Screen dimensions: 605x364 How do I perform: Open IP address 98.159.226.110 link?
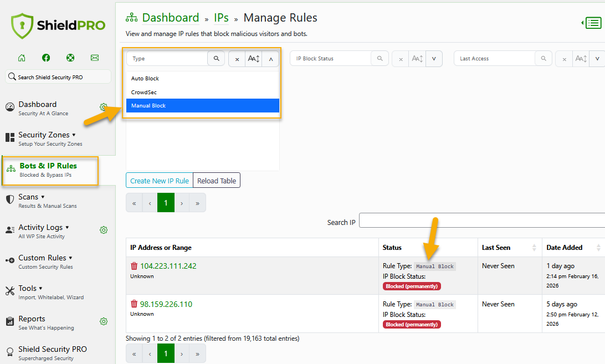point(166,304)
